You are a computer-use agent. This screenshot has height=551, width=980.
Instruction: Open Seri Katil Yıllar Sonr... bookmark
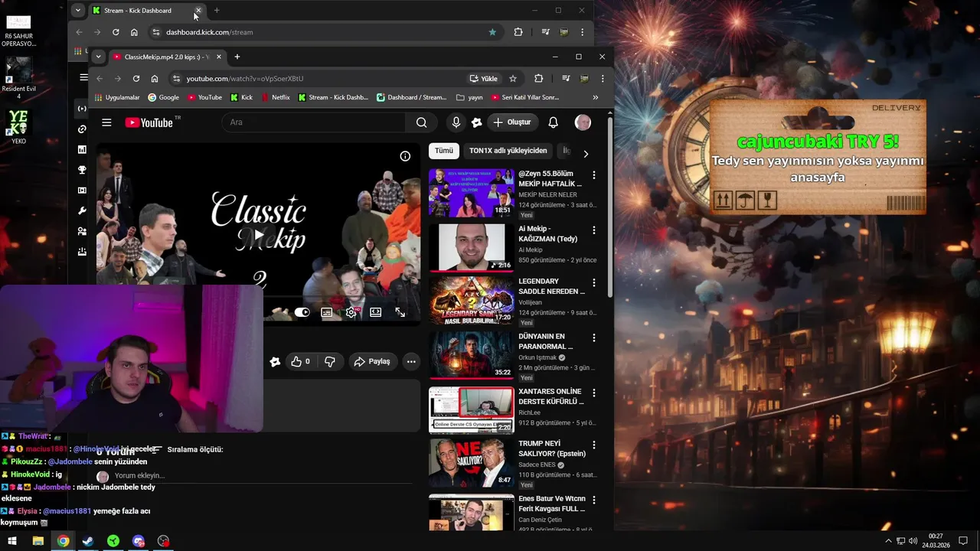(525, 97)
